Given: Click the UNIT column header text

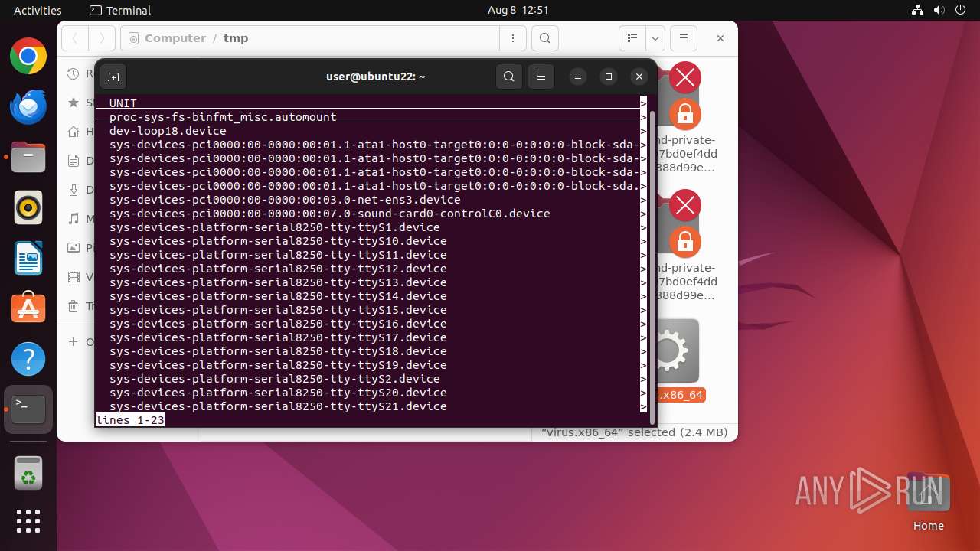Looking at the screenshot, I should pos(123,103).
